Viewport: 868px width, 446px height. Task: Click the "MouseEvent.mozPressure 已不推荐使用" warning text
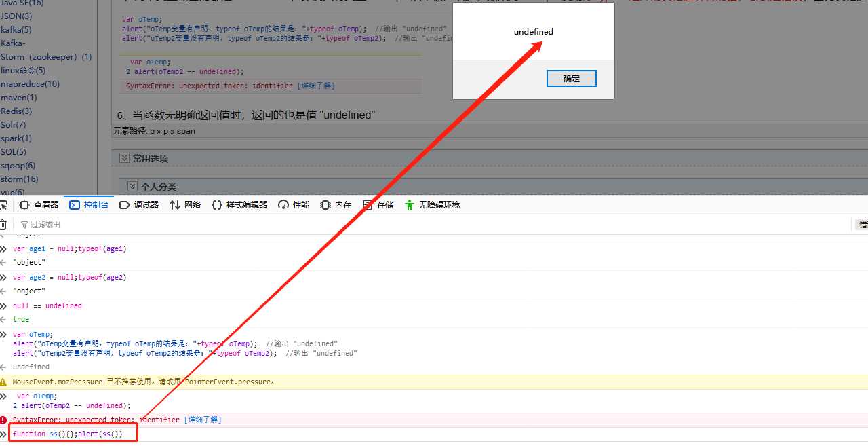point(144,382)
